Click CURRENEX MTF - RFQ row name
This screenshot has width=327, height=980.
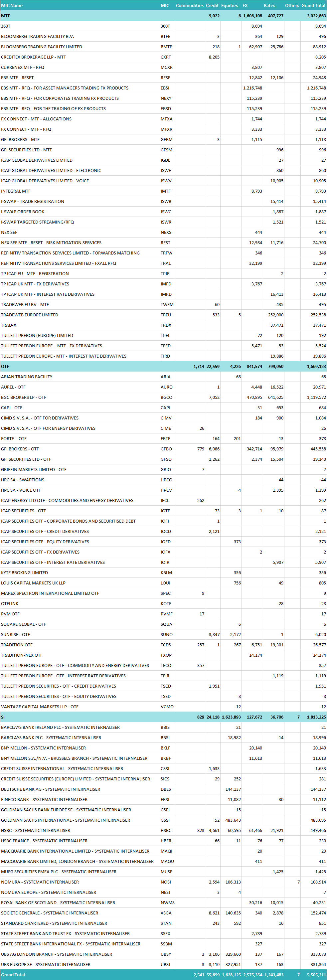point(23,67)
